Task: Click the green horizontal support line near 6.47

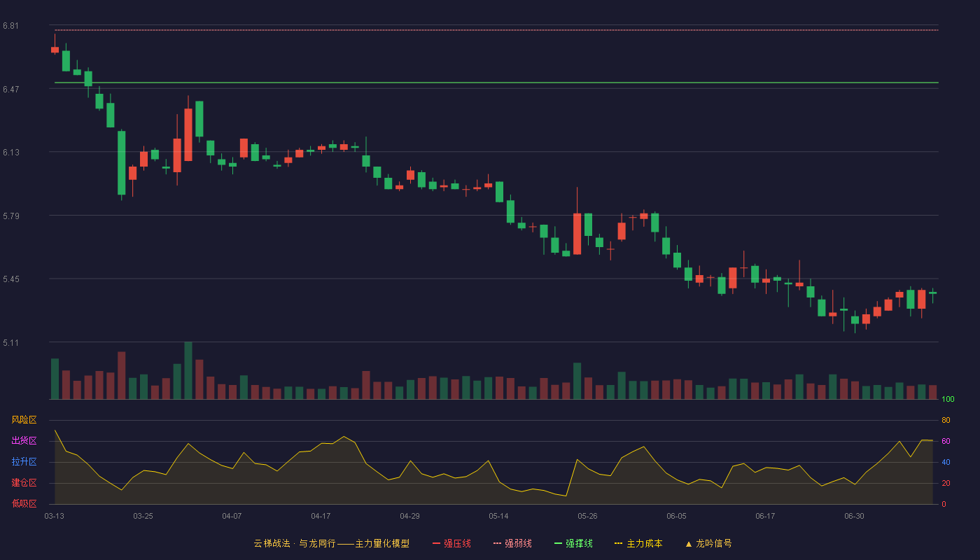Action: click(496, 83)
